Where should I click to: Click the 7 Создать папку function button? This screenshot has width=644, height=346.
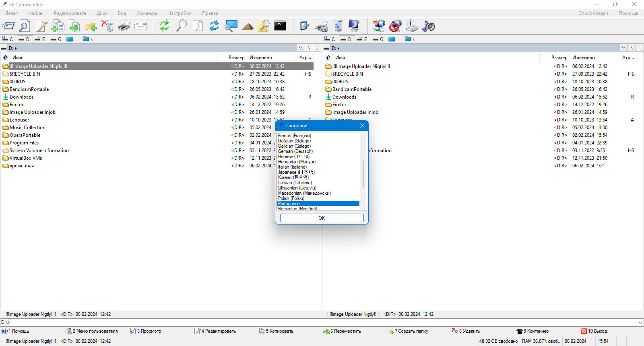[x=408, y=331]
